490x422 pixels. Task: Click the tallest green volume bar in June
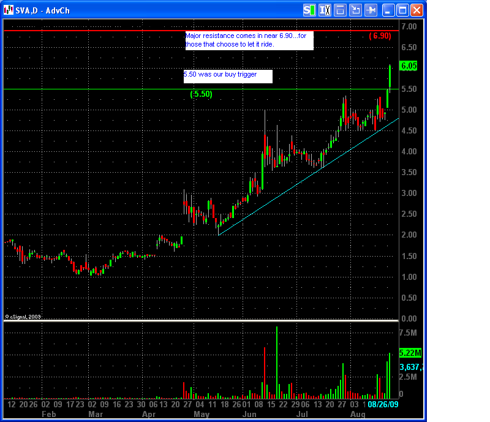coord(277,363)
